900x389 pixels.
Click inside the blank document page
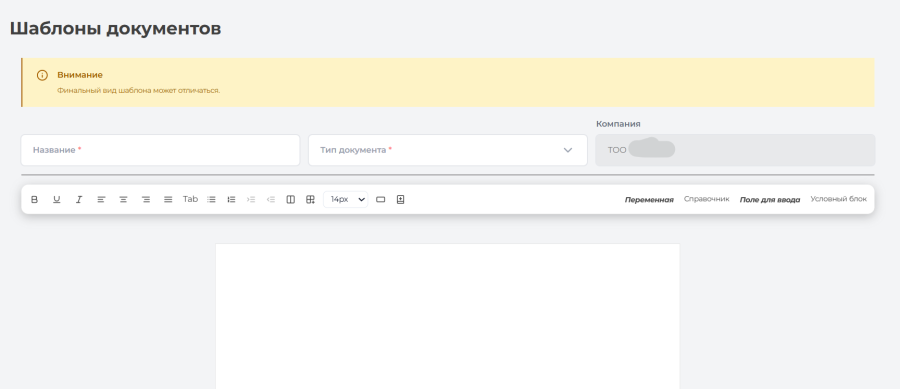coord(448,316)
